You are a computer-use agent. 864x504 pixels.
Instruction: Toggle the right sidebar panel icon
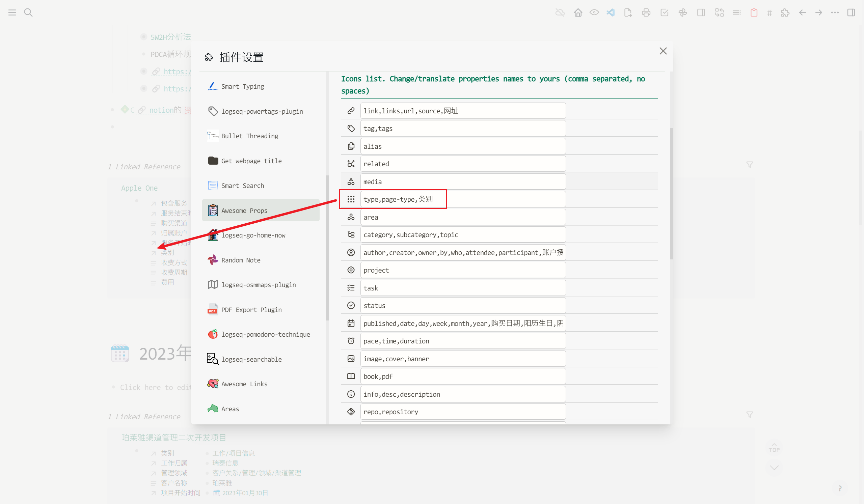[x=852, y=12]
